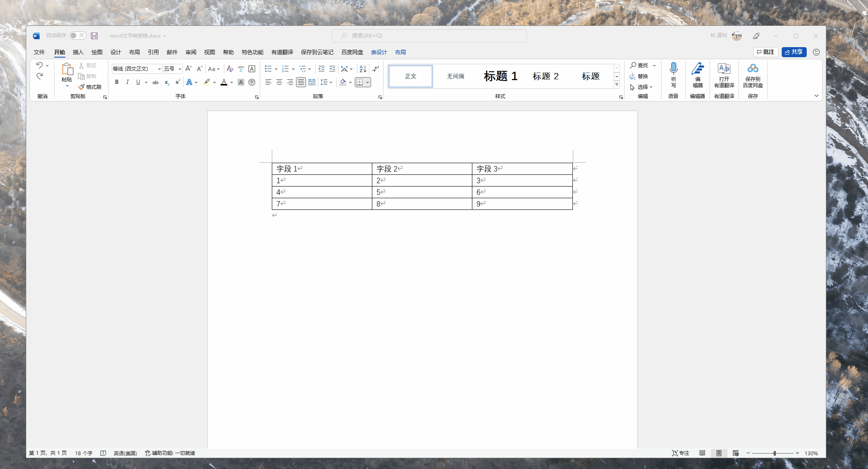
Task: Click 共享 share button
Action: tap(794, 52)
